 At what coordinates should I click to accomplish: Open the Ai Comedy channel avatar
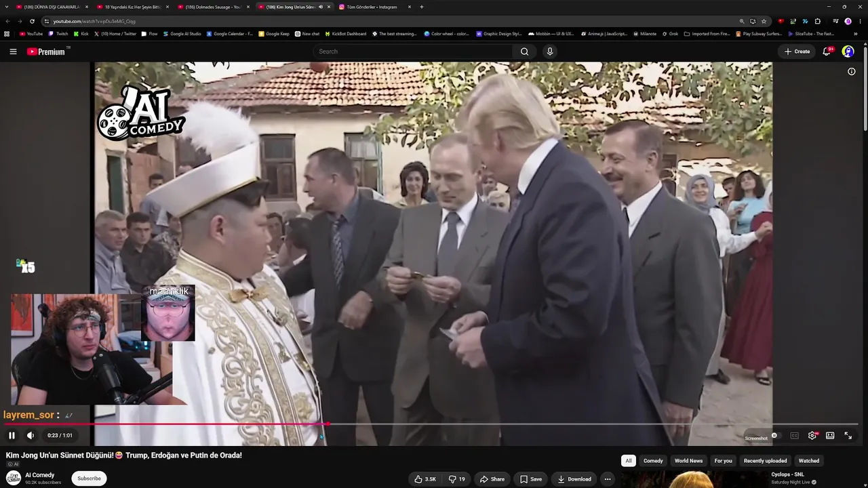pos(14,479)
